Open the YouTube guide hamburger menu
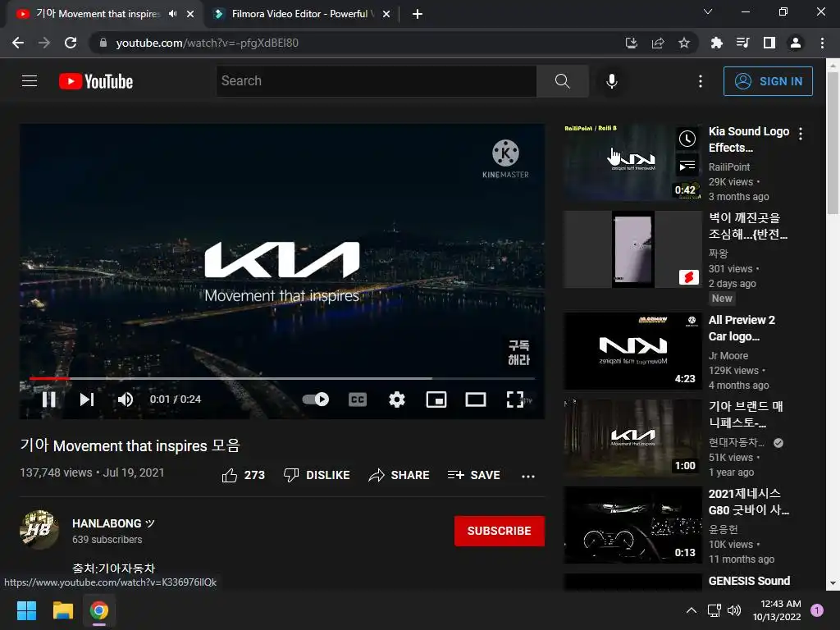 [x=30, y=81]
